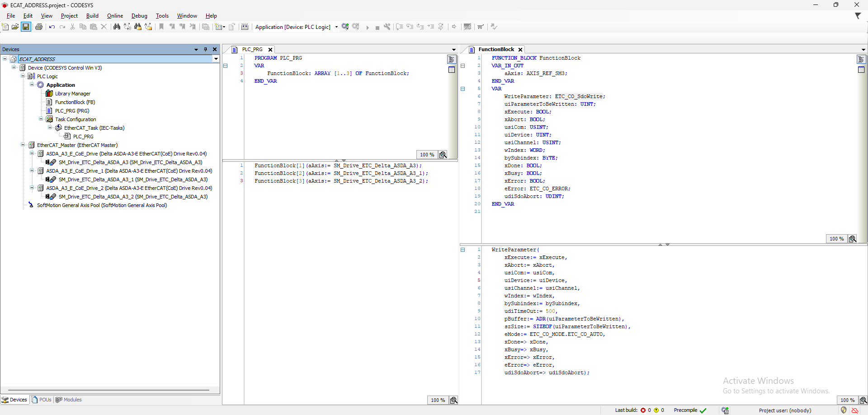Click the Open Project folder icon
The height and width of the screenshot is (415, 868).
point(15,27)
